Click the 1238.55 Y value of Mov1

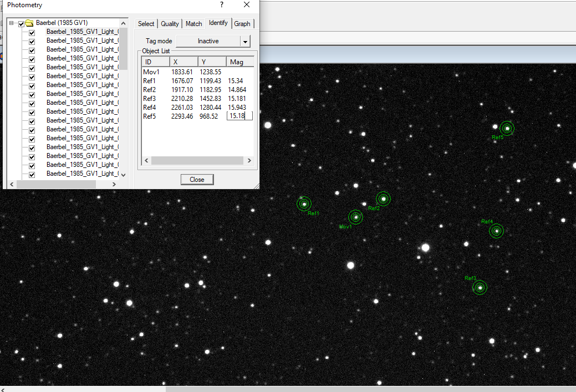click(x=211, y=72)
